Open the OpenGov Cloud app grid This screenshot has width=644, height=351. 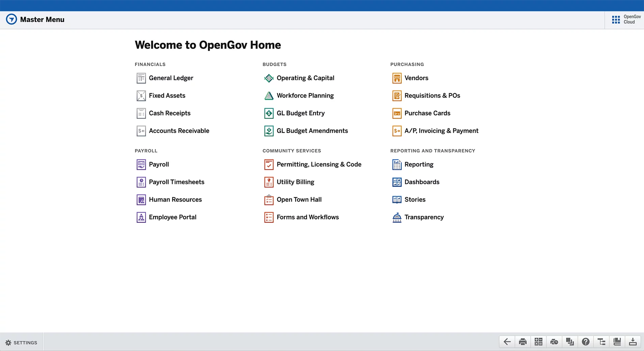616,19
